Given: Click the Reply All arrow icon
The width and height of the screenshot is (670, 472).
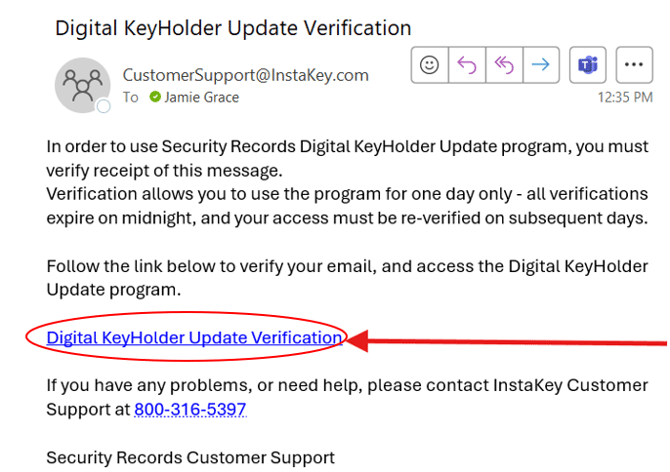Looking at the screenshot, I should pyautogui.click(x=504, y=65).
